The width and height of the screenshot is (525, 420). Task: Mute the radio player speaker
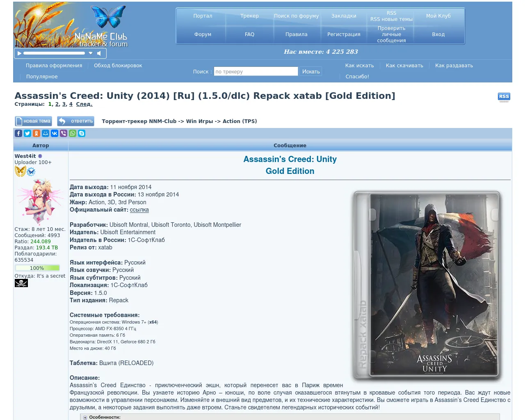99,53
